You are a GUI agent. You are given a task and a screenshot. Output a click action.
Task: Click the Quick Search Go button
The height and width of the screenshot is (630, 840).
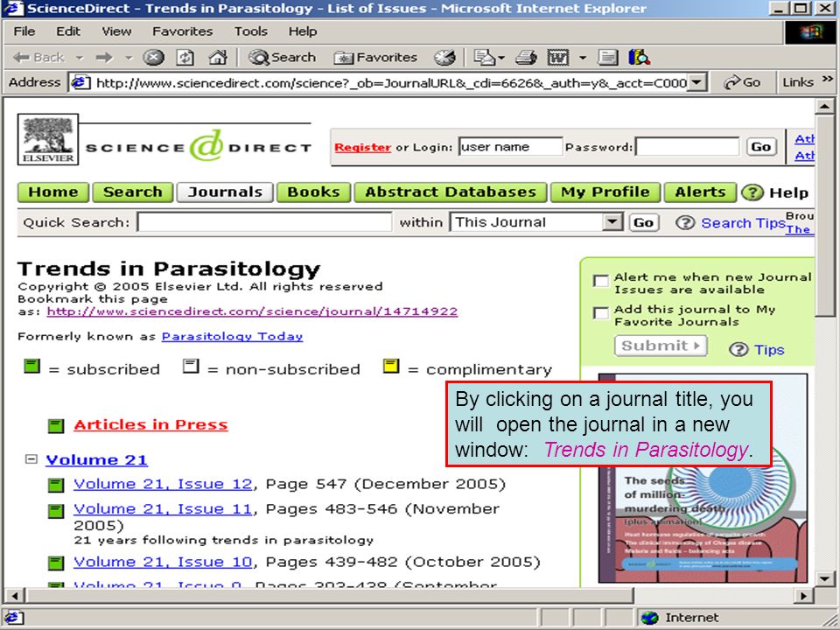[x=643, y=222]
